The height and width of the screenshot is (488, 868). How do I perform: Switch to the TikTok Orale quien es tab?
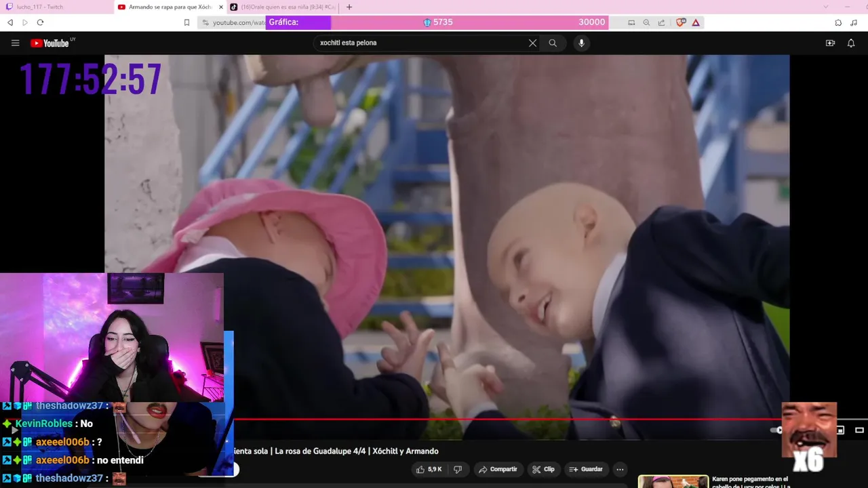282,7
